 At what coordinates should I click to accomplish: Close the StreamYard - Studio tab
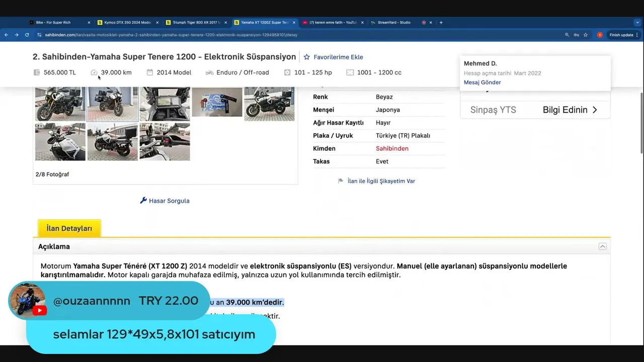(431, 22)
